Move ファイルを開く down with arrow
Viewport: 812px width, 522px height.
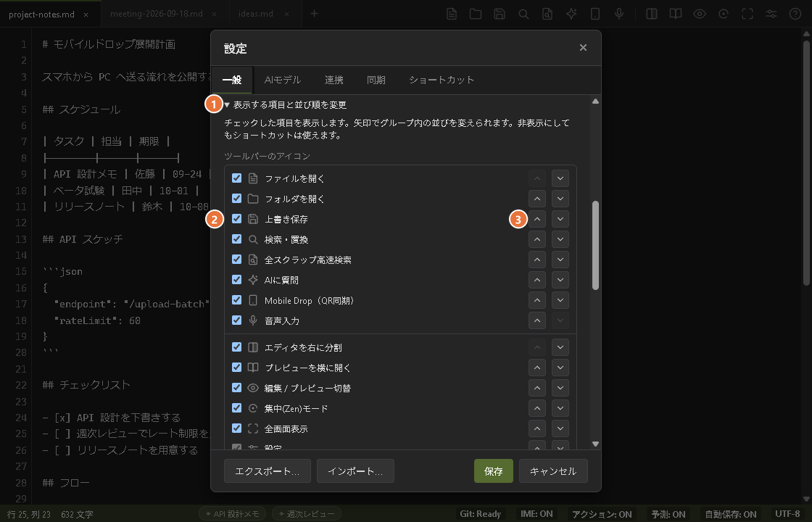coord(560,178)
